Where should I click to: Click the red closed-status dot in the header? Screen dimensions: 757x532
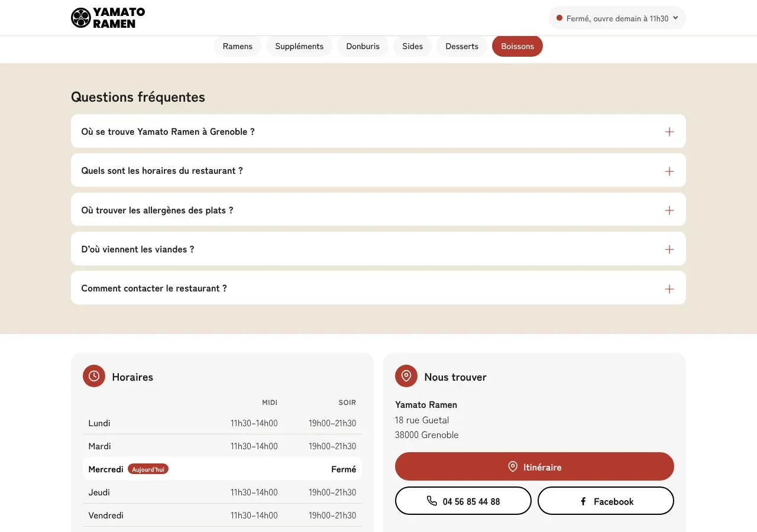[559, 18]
